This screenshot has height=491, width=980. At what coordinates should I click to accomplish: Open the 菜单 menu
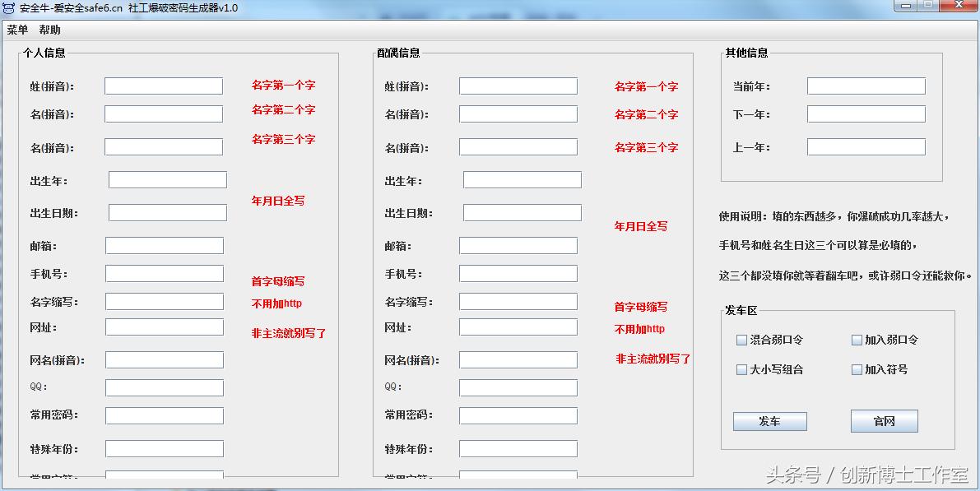16,27
